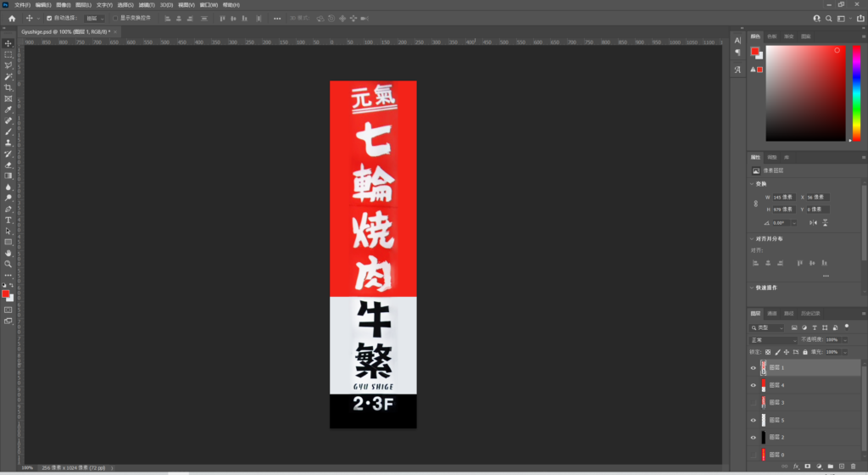The image size is (868, 475).
Task: Open the 文件(F) menu
Action: pyautogui.click(x=22, y=4)
